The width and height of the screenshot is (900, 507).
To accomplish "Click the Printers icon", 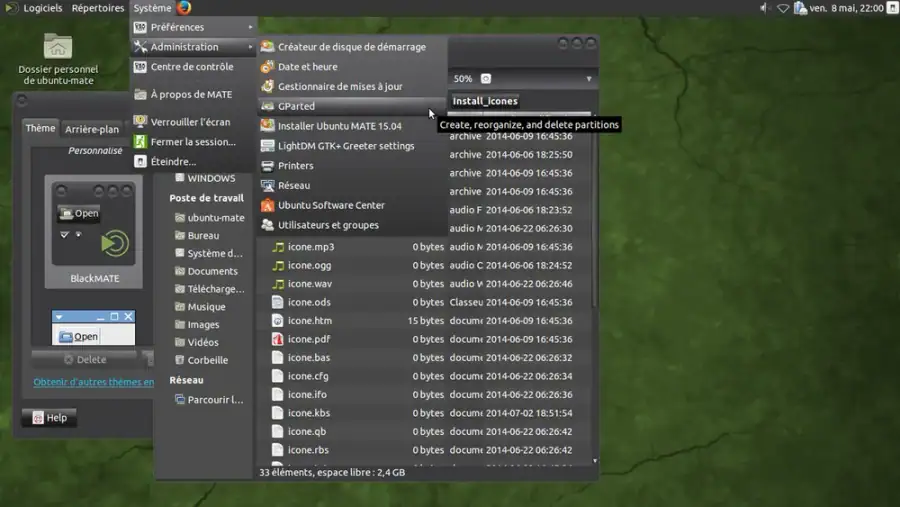I will pyautogui.click(x=267, y=165).
